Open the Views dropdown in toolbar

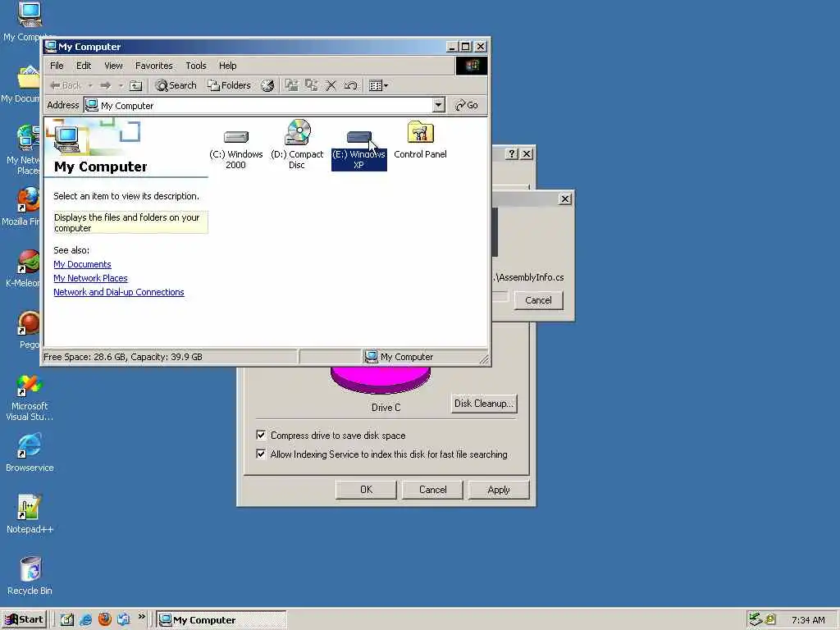pos(378,85)
